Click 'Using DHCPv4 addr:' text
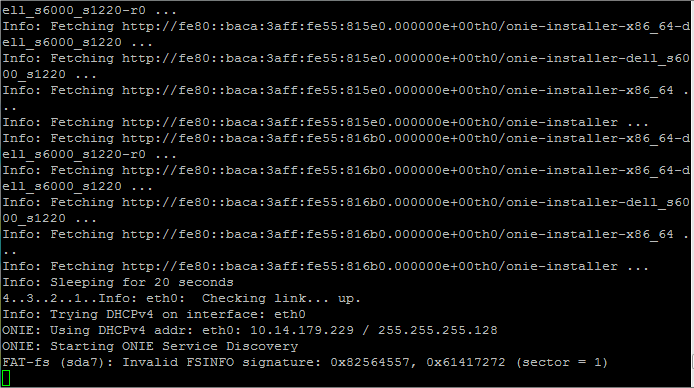Viewport: 694px width, 388px height. pos(122,330)
